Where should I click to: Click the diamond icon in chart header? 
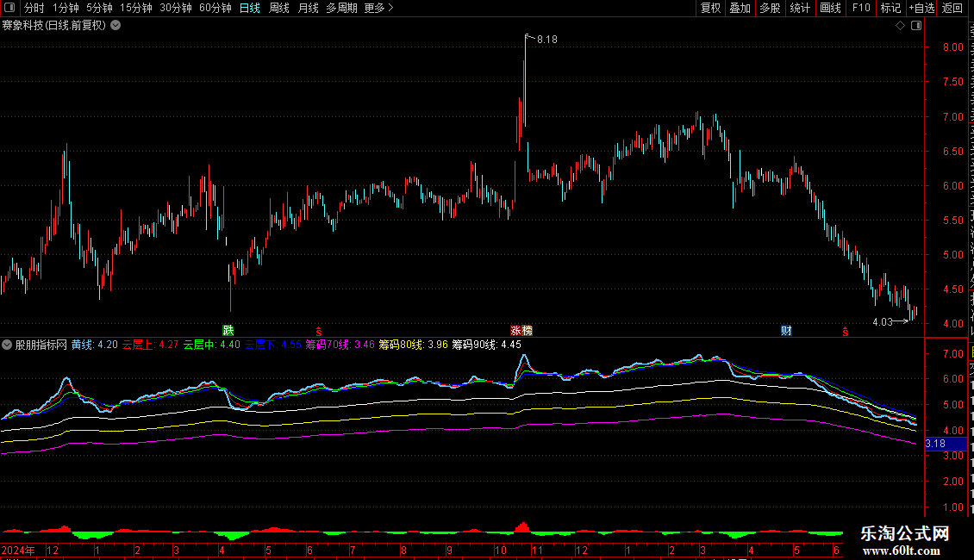pyautogui.click(x=900, y=26)
